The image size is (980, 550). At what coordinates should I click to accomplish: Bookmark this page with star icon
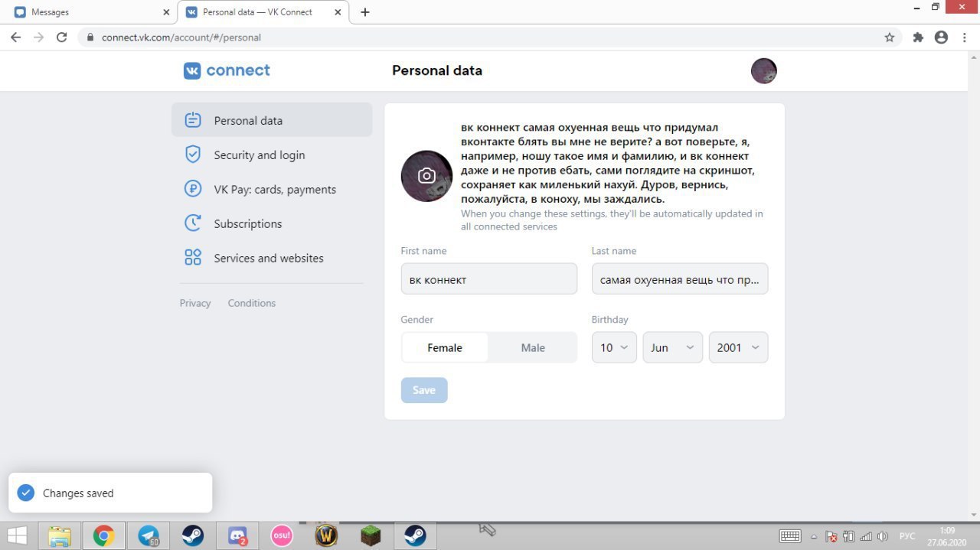click(x=889, y=37)
